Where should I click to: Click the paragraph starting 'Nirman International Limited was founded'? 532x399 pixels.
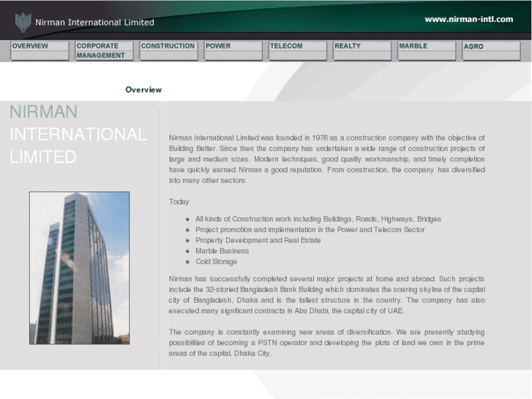click(326, 159)
